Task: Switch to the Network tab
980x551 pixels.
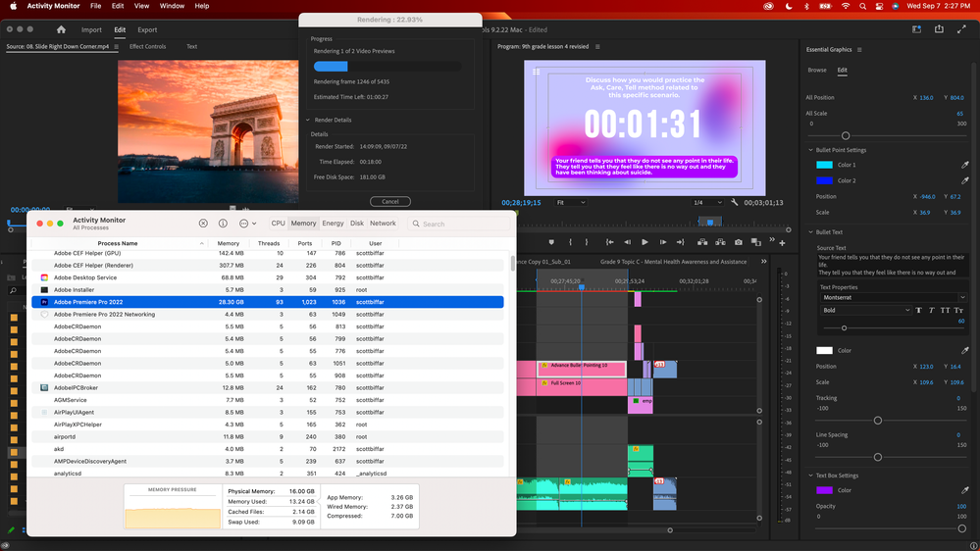Action: [383, 223]
